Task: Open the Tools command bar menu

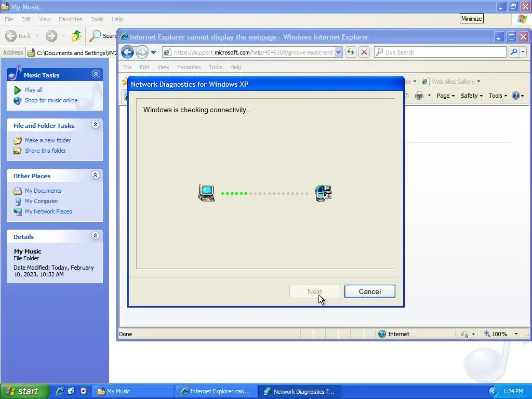Action: click(498, 96)
